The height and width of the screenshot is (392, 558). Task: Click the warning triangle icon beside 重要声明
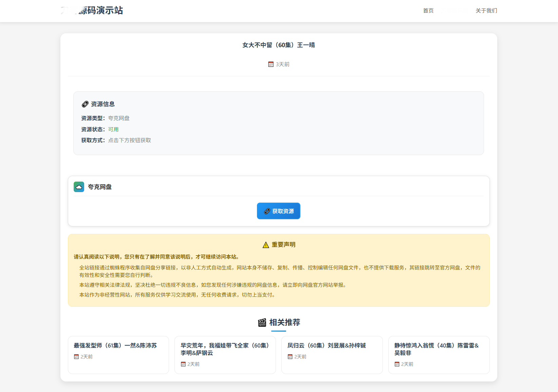[266, 245]
